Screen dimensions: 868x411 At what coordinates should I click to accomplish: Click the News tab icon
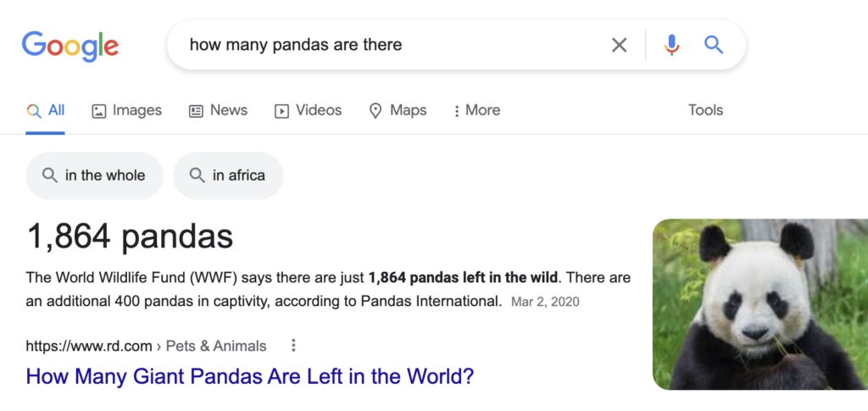pyautogui.click(x=197, y=111)
